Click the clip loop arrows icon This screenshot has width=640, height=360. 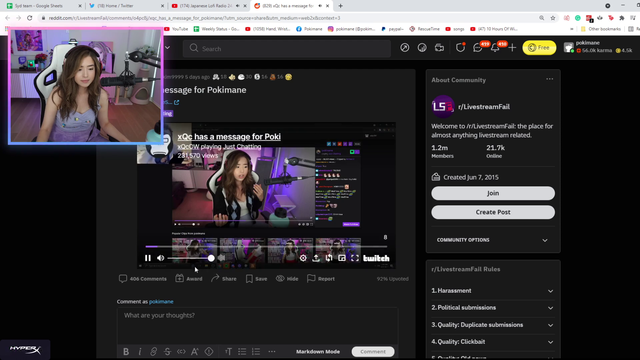click(x=329, y=258)
